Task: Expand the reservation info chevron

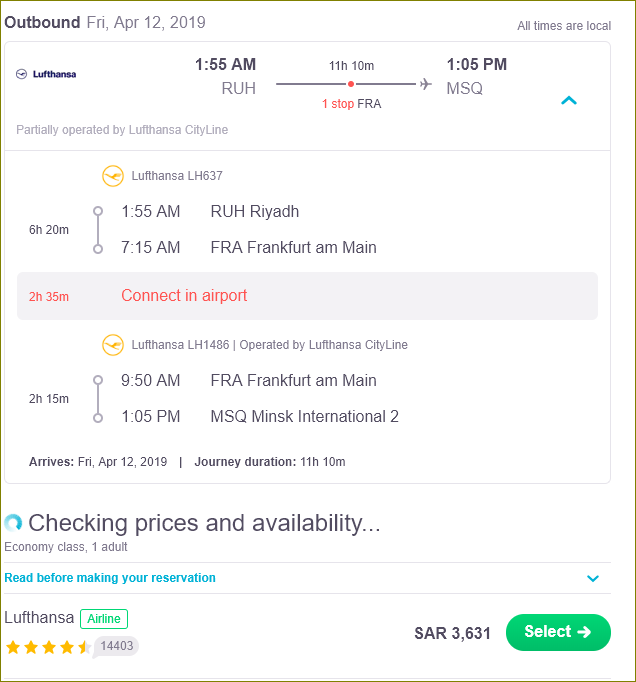Action: click(x=593, y=578)
